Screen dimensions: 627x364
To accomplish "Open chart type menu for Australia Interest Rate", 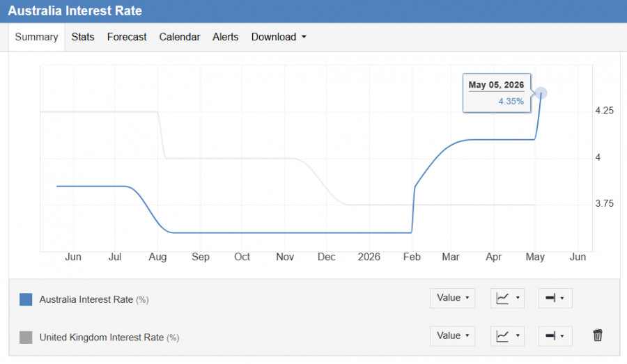I will click(507, 298).
